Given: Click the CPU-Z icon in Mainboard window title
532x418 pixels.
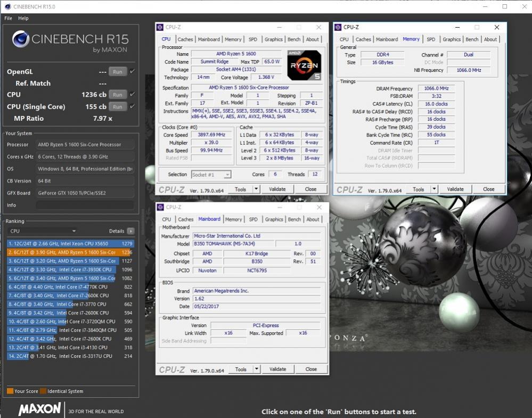Looking at the screenshot, I should (x=160, y=207).
